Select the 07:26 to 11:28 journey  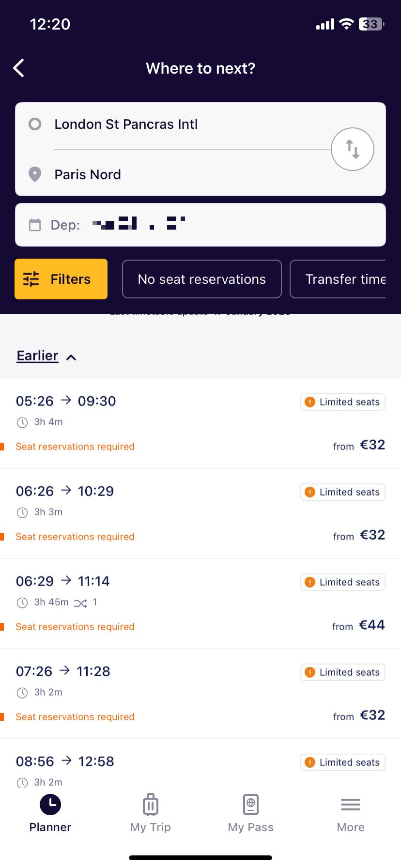(200, 694)
